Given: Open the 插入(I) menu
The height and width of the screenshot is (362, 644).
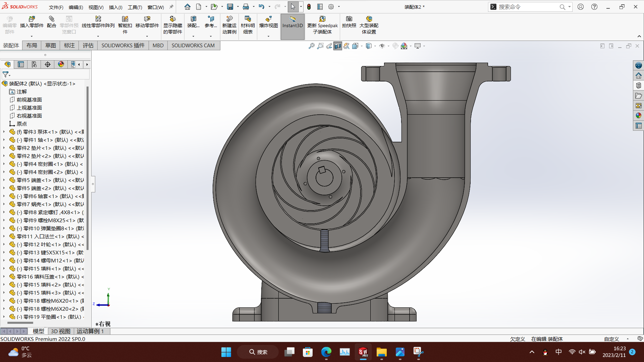Looking at the screenshot, I should [115, 7].
